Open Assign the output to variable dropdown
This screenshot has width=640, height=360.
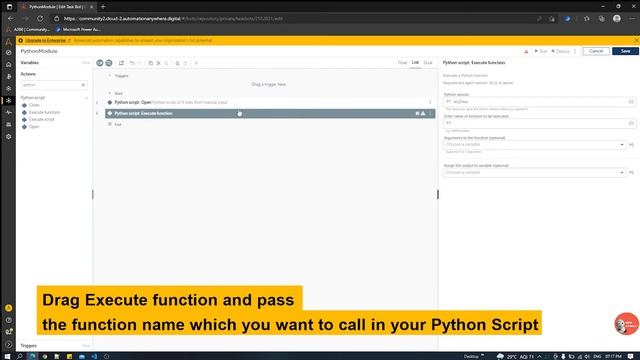tap(534, 172)
